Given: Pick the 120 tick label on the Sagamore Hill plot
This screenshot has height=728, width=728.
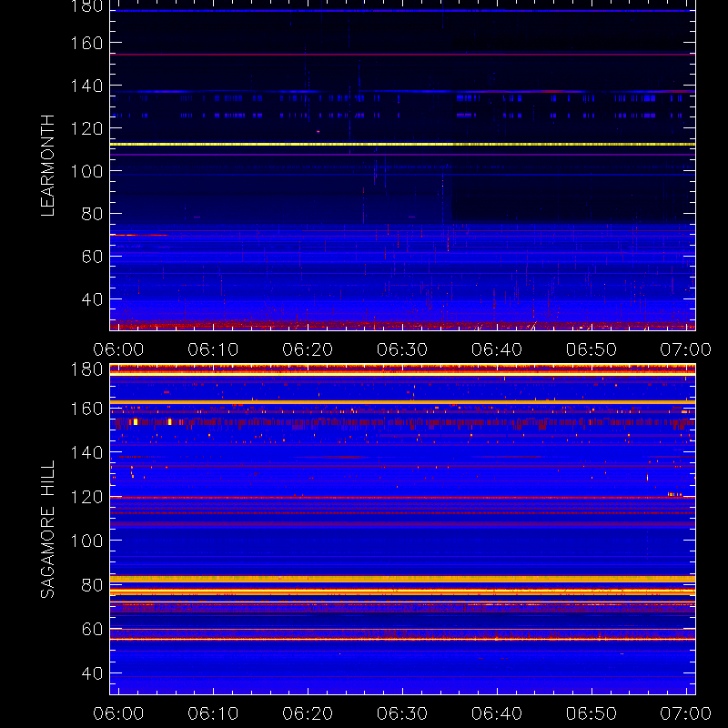Looking at the screenshot, I should coord(86,497).
